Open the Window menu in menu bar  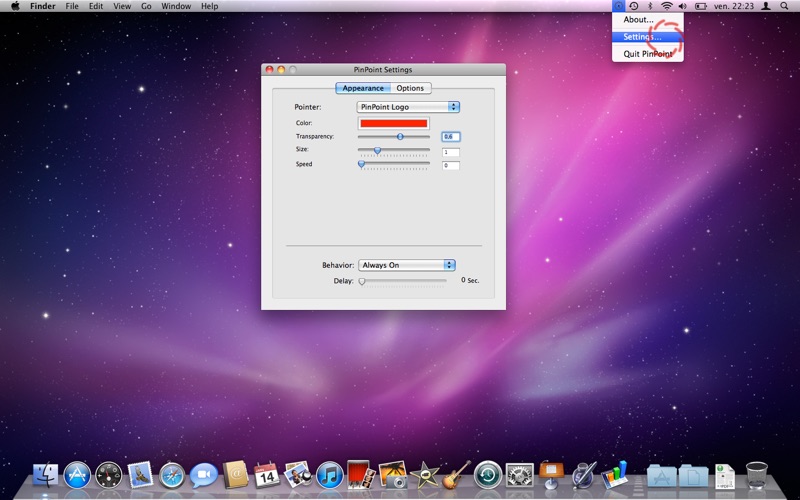click(176, 6)
